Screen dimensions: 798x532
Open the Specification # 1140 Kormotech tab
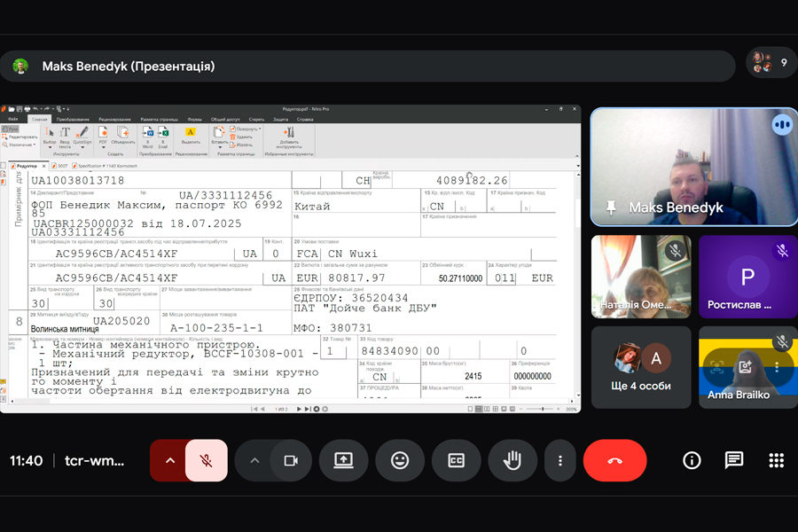[105, 166]
